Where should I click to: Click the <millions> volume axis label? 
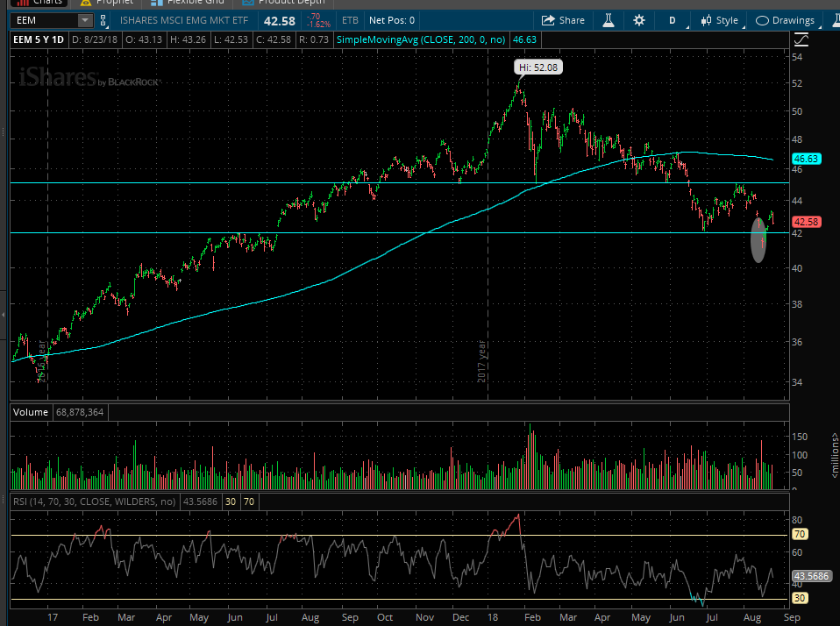pyautogui.click(x=835, y=456)
